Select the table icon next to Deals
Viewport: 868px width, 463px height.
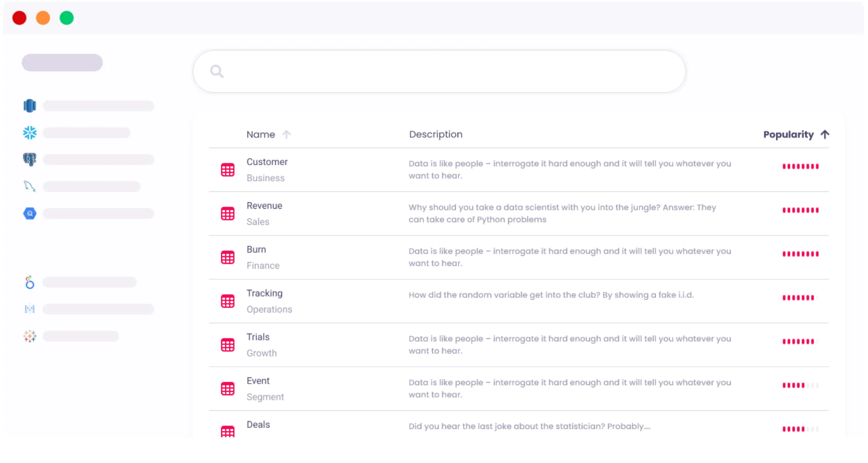click(x=227, y=431)
